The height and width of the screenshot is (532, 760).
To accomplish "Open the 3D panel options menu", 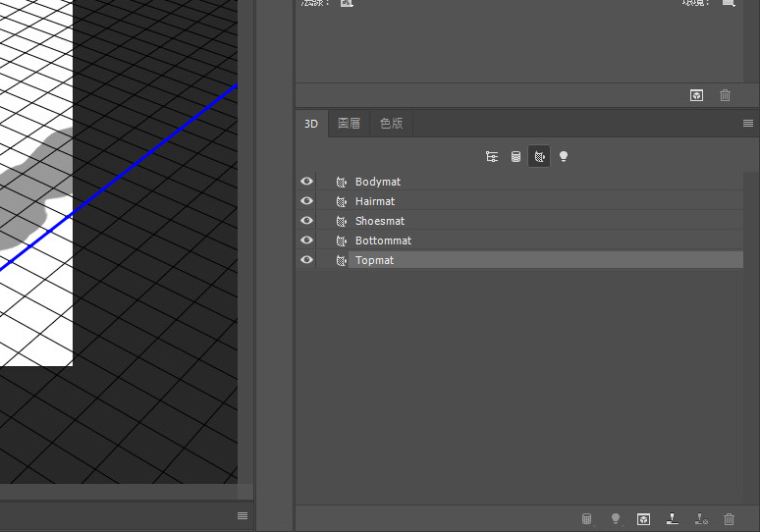I will [x=748, y=124].
